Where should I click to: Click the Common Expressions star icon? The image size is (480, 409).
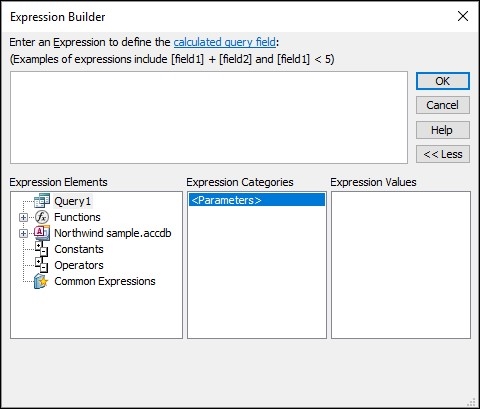pos(41,281)
